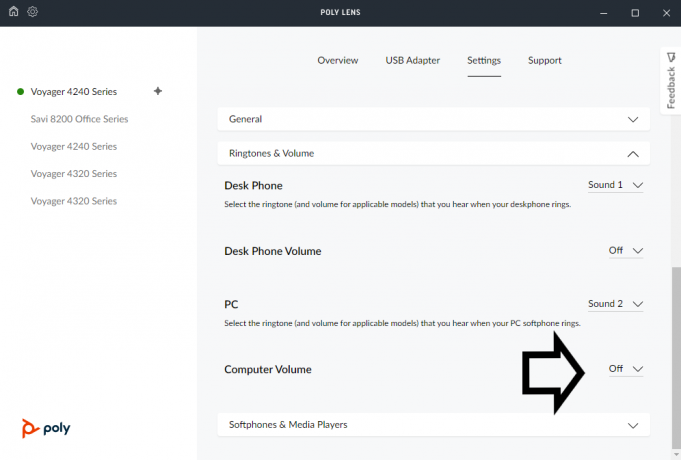Open the PC ringtone Sound 2 dropdown
681x460 pixels.
point(615,304)
